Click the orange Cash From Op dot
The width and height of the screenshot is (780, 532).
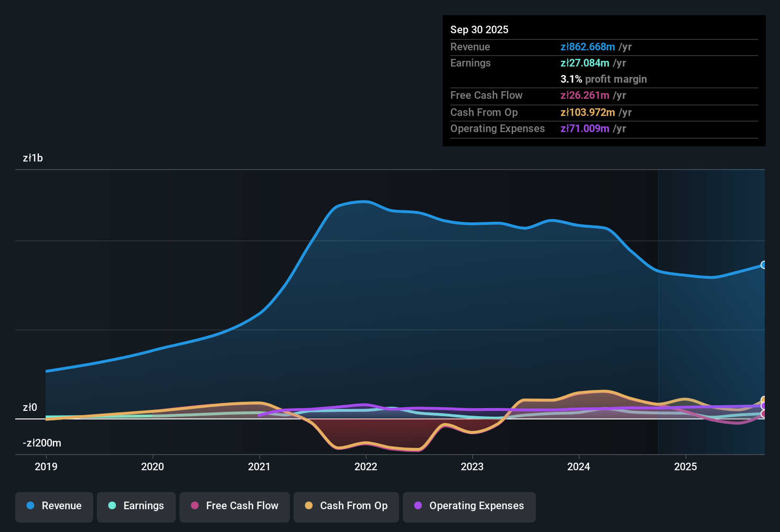tap(309, 506)
